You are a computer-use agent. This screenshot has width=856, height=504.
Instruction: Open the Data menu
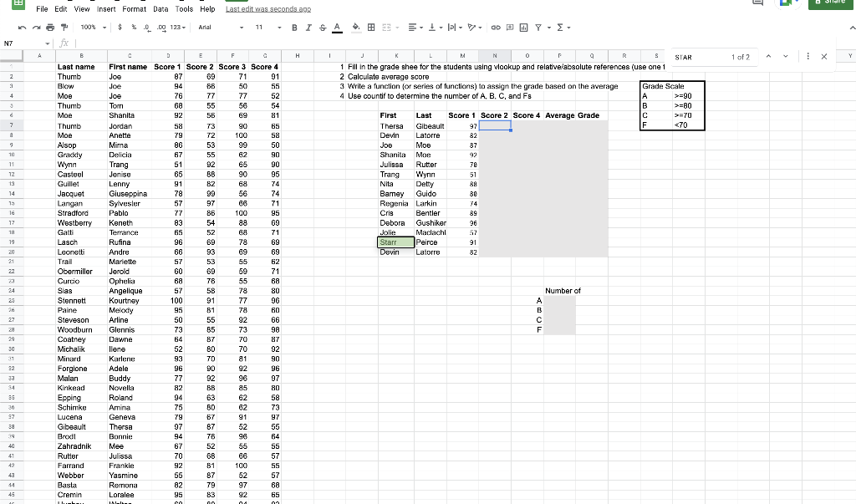(x=160, y=9)
